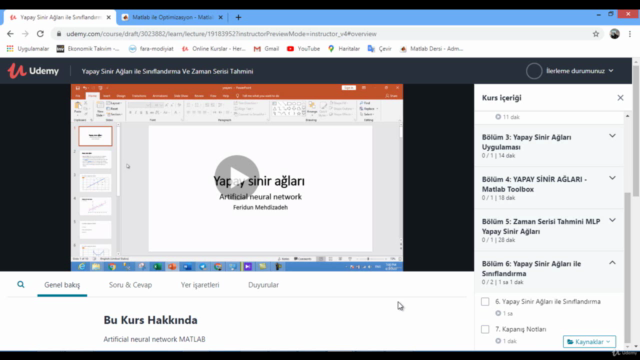Click the progress circle icon
This screenshot has height=360, width=640.
pos(534,71)
